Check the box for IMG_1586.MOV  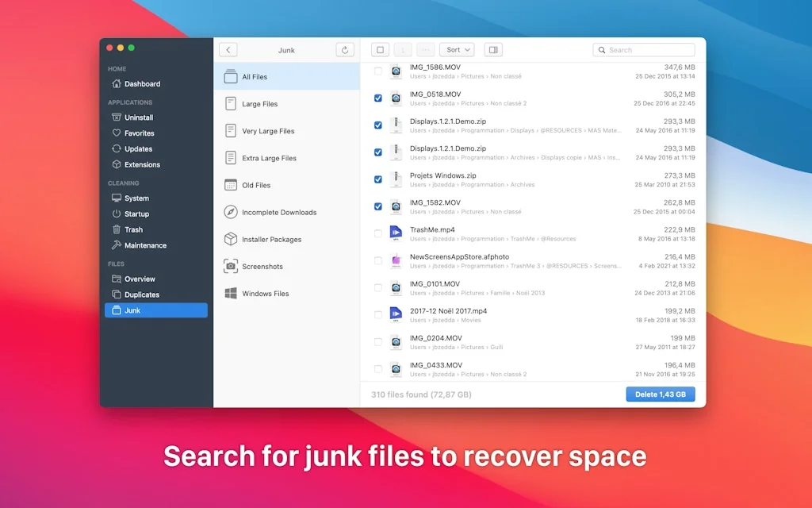tap(378, 71)
